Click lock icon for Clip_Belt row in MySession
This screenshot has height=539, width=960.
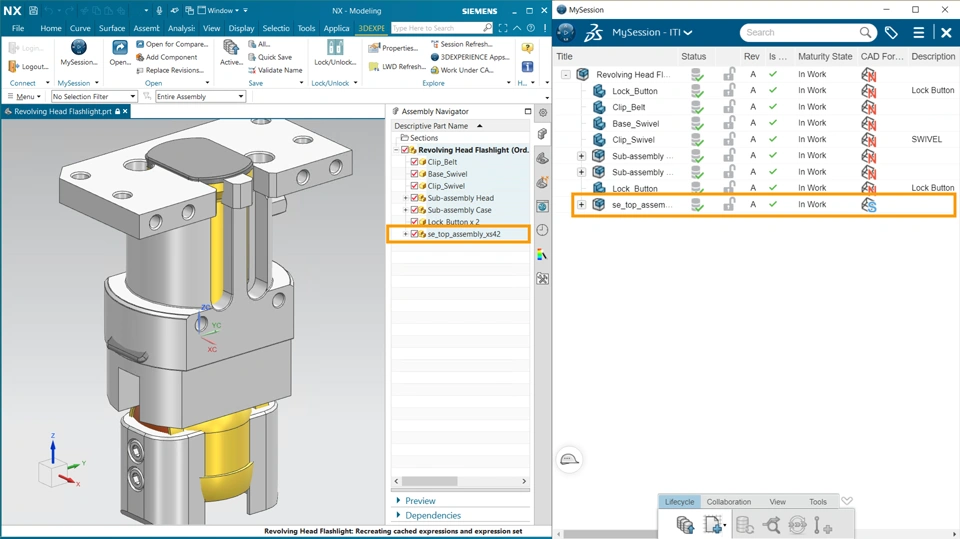pos(729,107)
